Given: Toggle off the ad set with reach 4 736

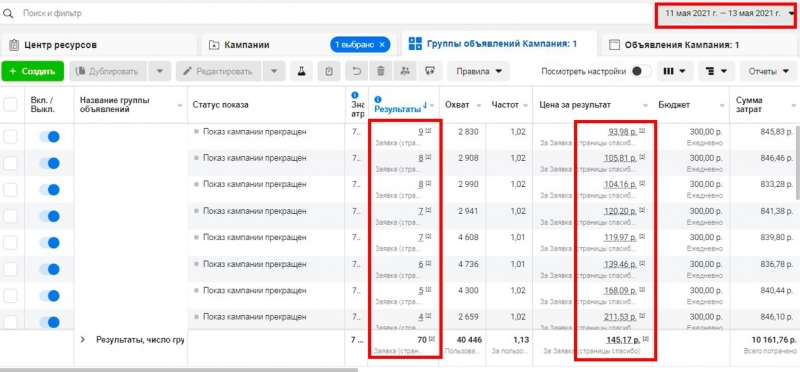Looking at the screenshot, I should tap(49, 269).
